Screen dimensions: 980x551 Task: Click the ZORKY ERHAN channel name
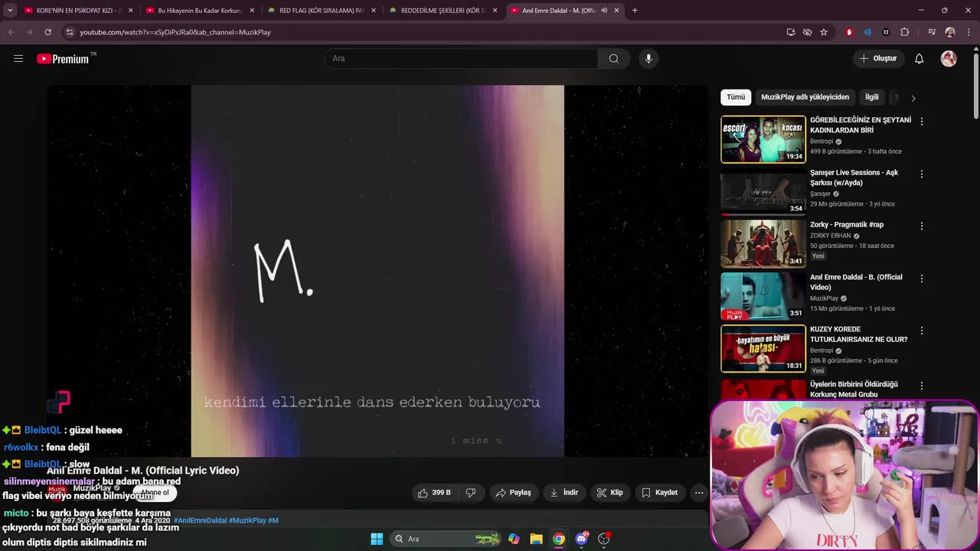831,236
